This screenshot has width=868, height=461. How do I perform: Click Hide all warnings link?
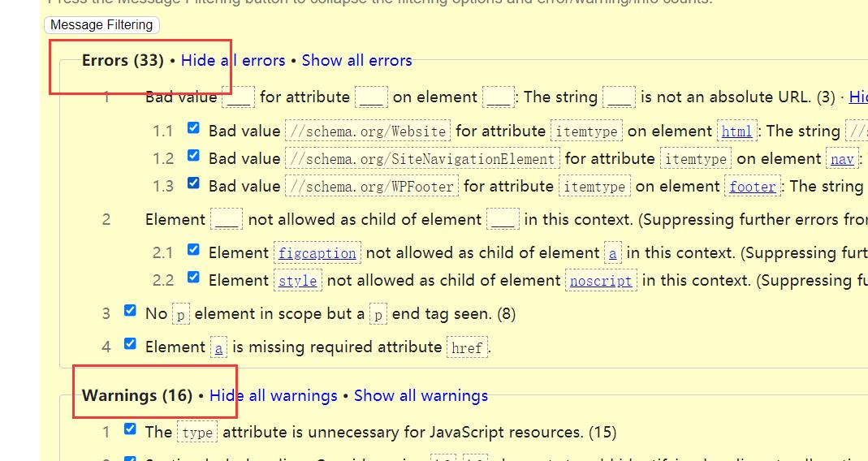point(274,396)
